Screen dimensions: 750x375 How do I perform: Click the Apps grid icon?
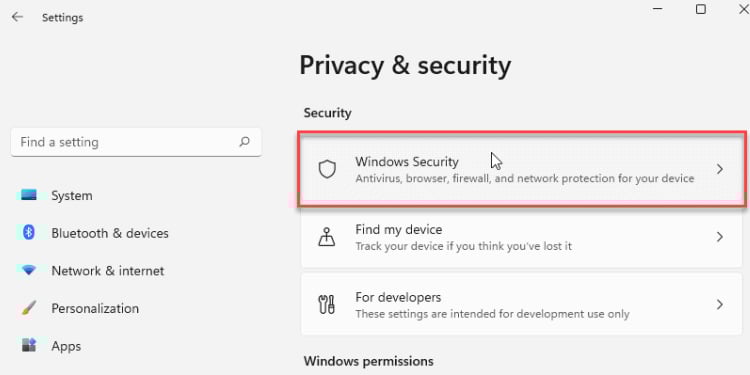[x=29, y=345]
